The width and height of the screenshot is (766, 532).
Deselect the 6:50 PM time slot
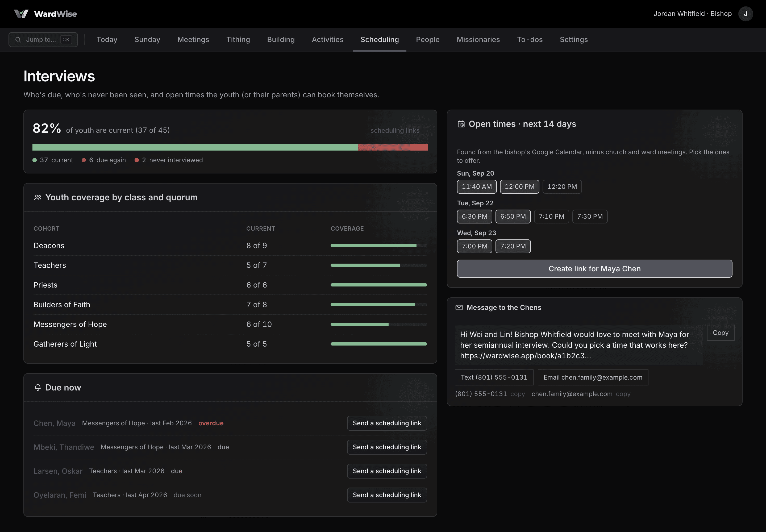click(513, 216)
